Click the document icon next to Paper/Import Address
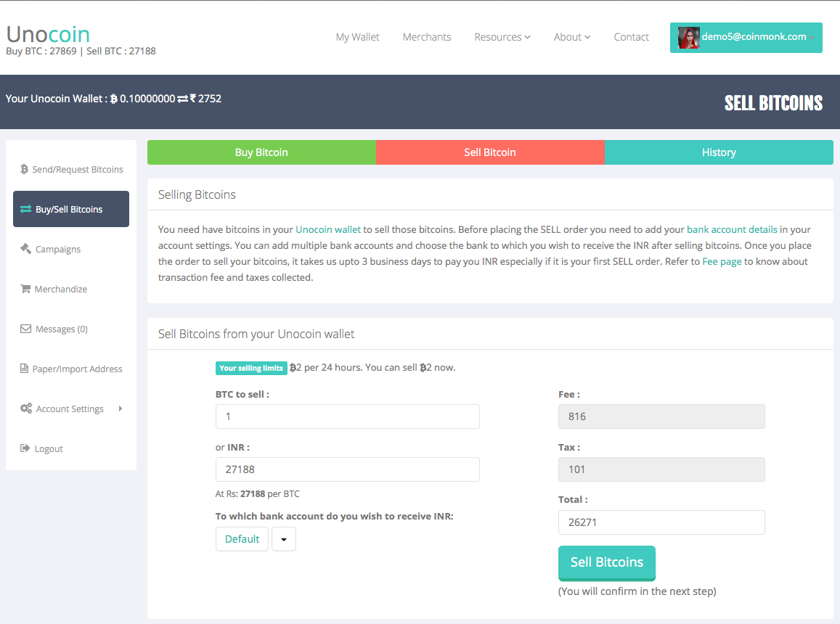Image resolution: width=840 pixels, height=624 pixels. [24, 369]
